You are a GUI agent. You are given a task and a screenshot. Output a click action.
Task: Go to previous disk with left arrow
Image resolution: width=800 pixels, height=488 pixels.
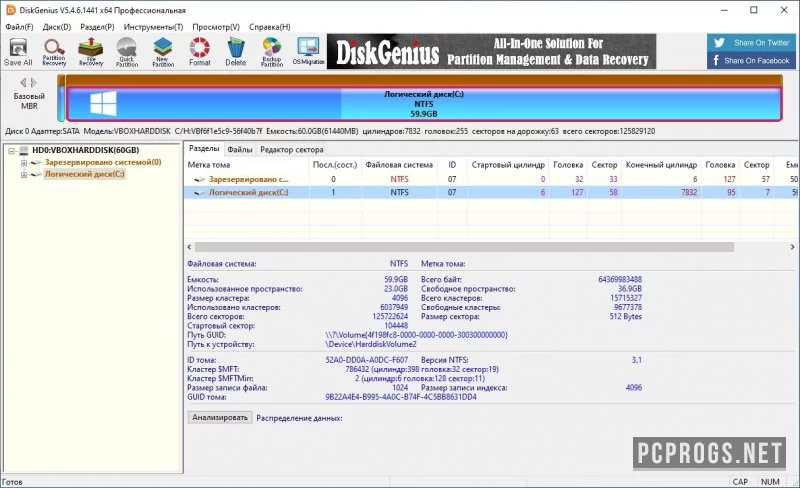point(23,82)
